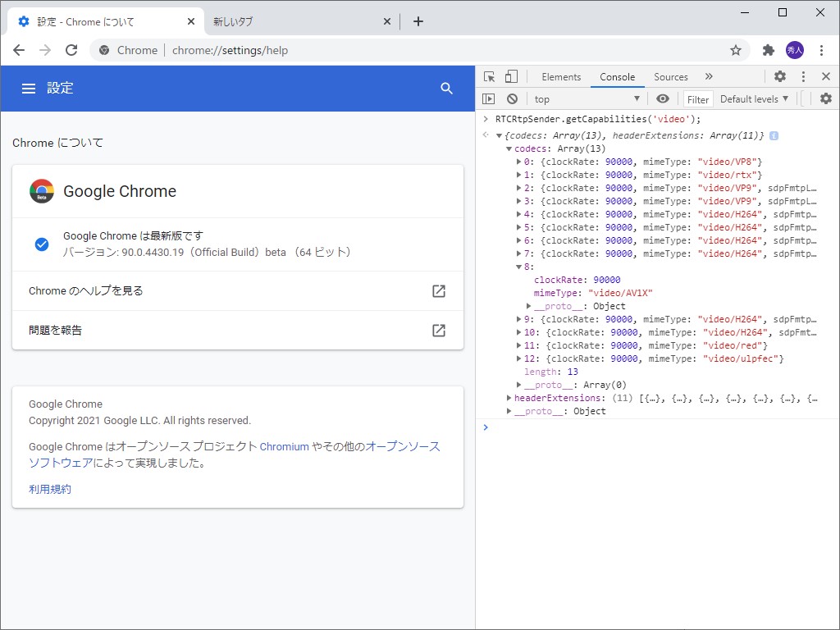
Task: Clear the console with the no-entry icon
Action: tap(510, 98)
